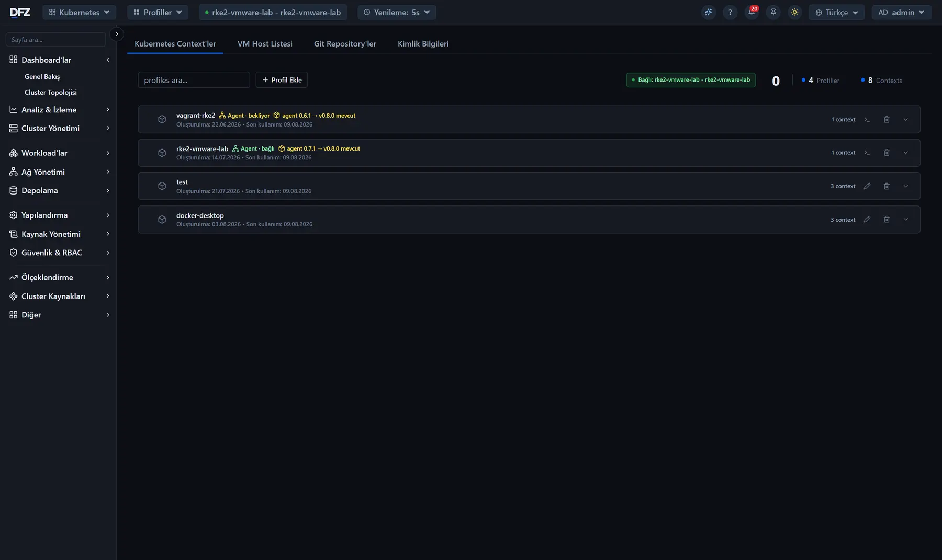Click the Bağlı rke2-vmware-lab status badge
The height and width of the screenshot is (560, 942).
coord(691,80)
